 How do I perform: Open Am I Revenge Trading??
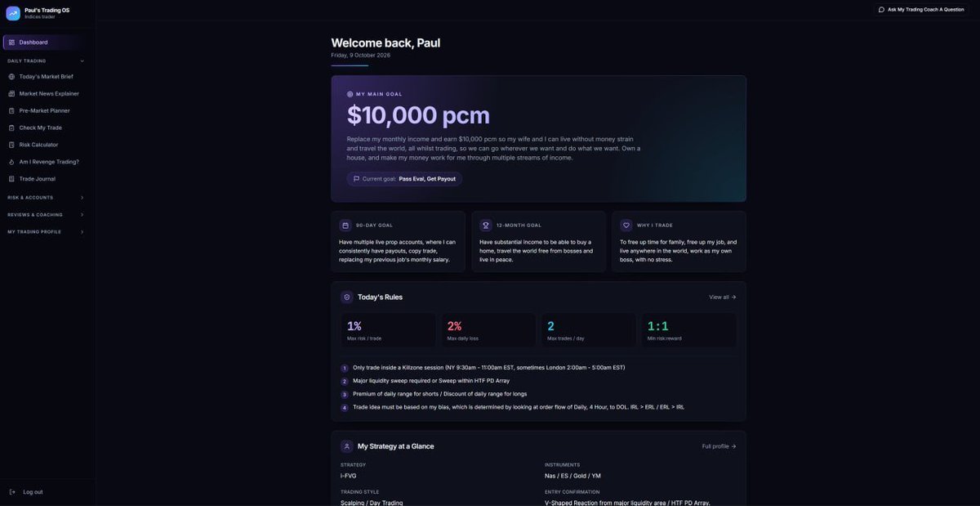pos(47,162)
